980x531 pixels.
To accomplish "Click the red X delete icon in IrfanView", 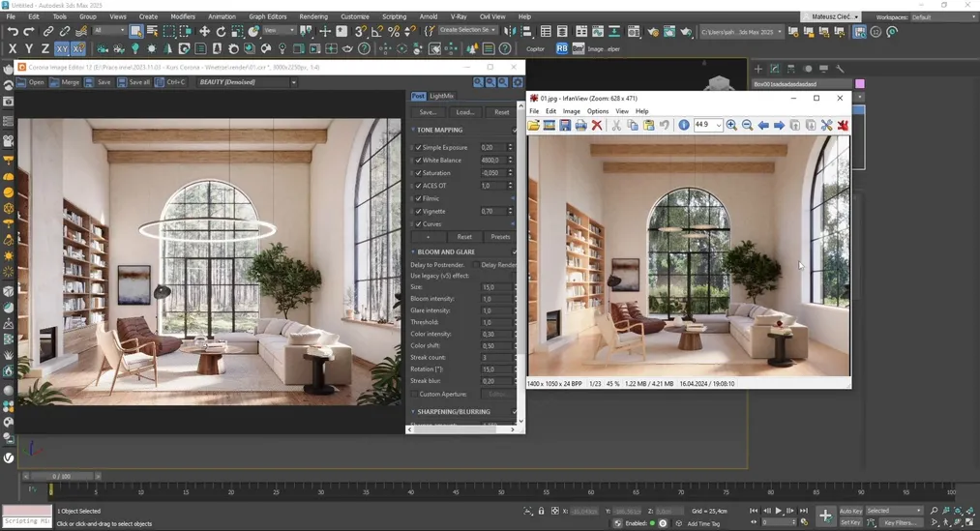I will (597, 125).
